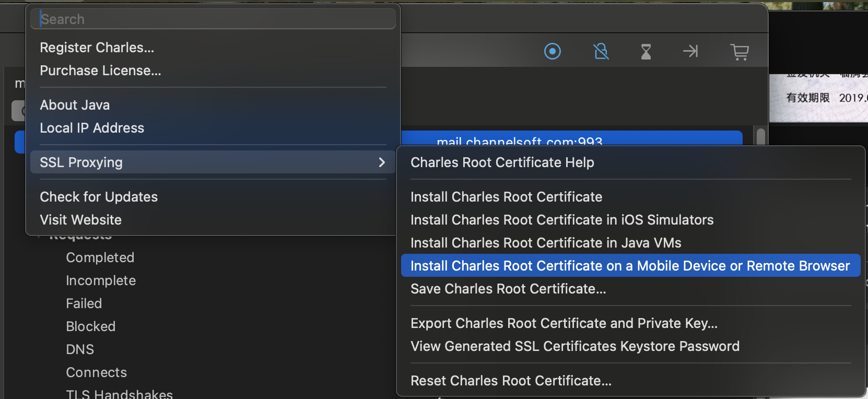Image resolution: width=868 pixels, height=399 pixels.
Task: Select the Completed requests row
Action: 100,257
